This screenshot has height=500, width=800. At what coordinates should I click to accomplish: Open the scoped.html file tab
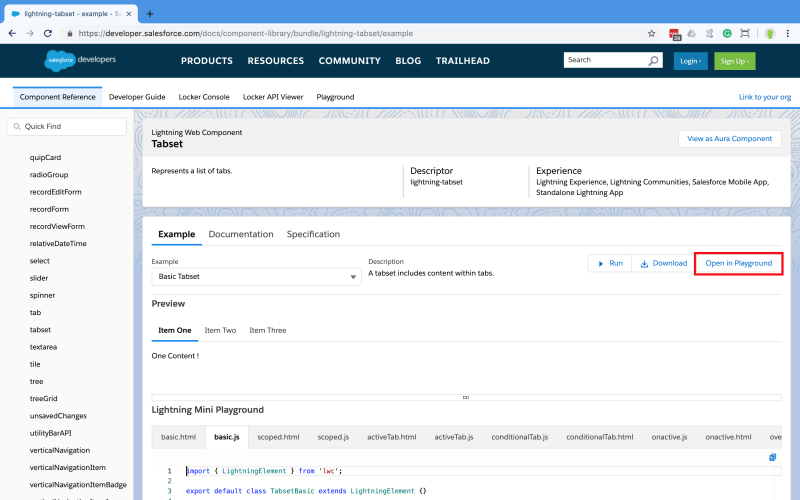pyautogui.click(x=278, y=437)
